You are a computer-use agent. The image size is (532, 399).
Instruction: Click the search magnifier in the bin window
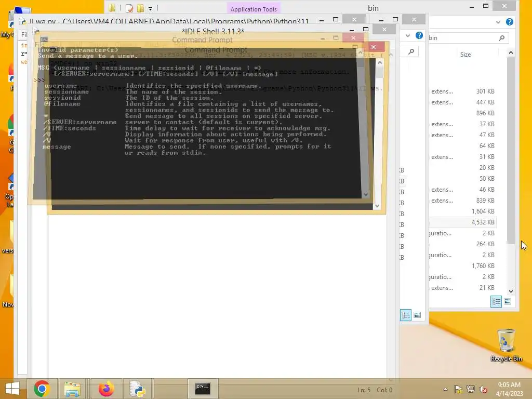501,38
